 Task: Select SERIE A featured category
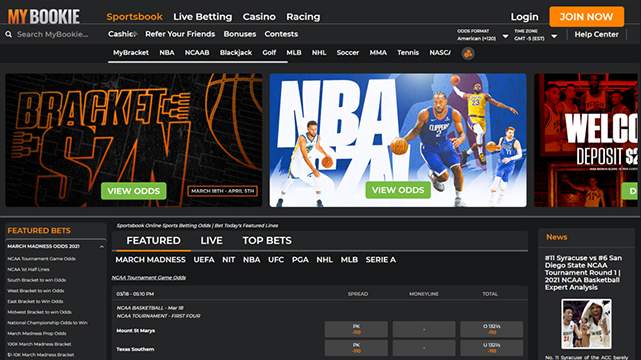[381, 260]
